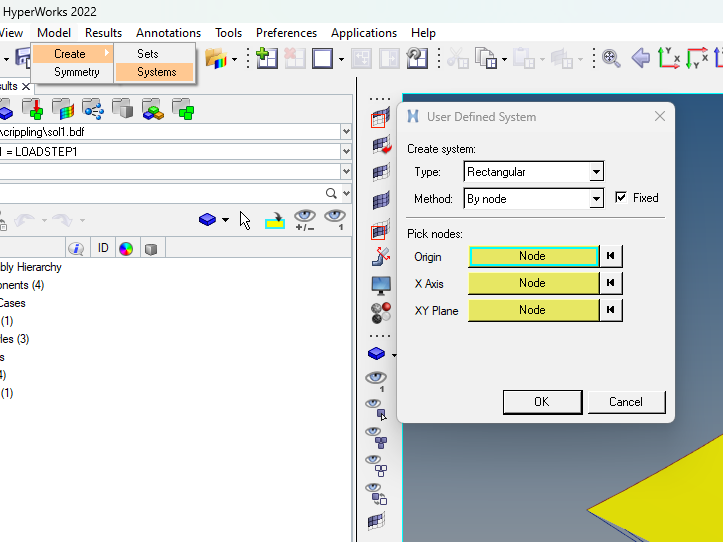Click the arrow cursor selection tool in the browser
Viewport: 723px width, 542px height.
[x=245, y=220]
